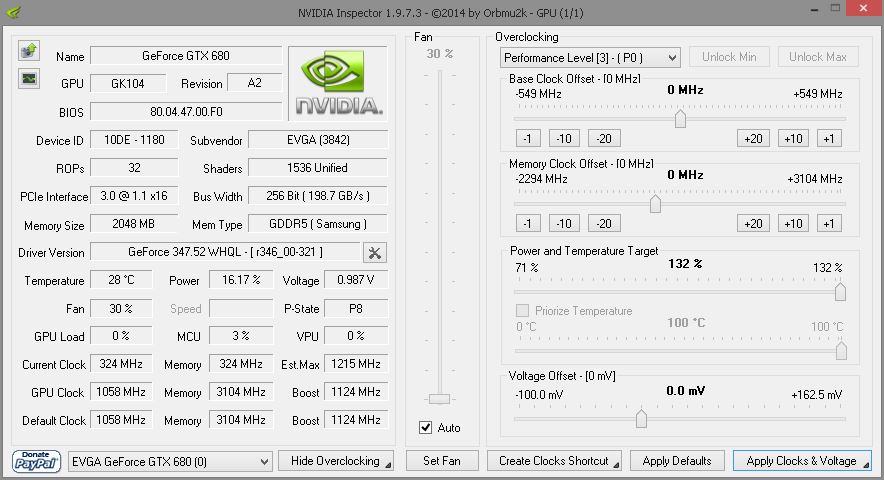The image size is (884, 480).
Task: Click the Memory Clock Offset slider handle
Action: point(655,203)
